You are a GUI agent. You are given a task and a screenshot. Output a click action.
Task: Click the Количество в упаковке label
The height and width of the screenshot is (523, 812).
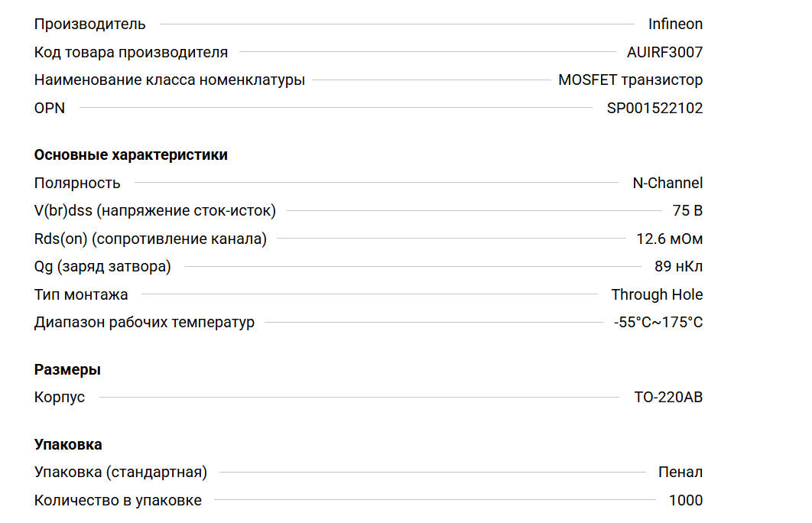coord(118,500)
